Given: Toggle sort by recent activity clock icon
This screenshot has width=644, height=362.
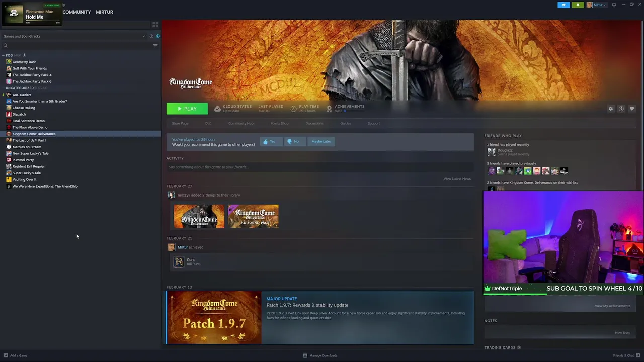Looking at the screenshot, I should tap(151, 36).
